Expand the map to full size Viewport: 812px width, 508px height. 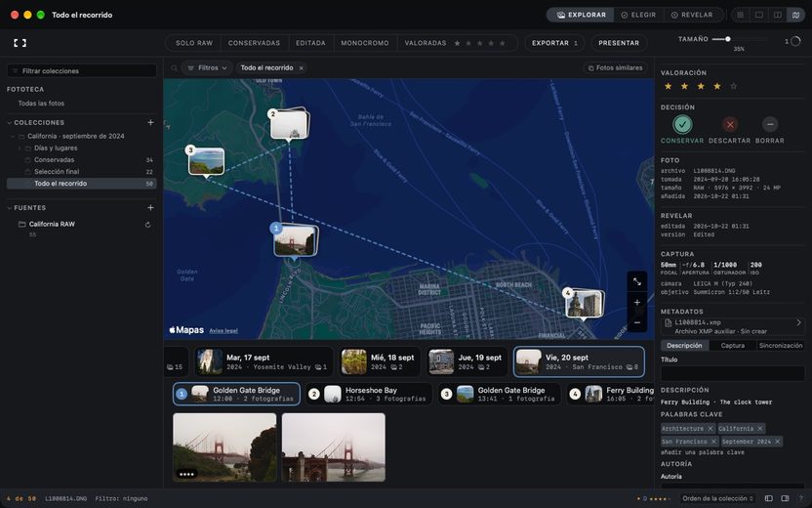click(637, 281)
